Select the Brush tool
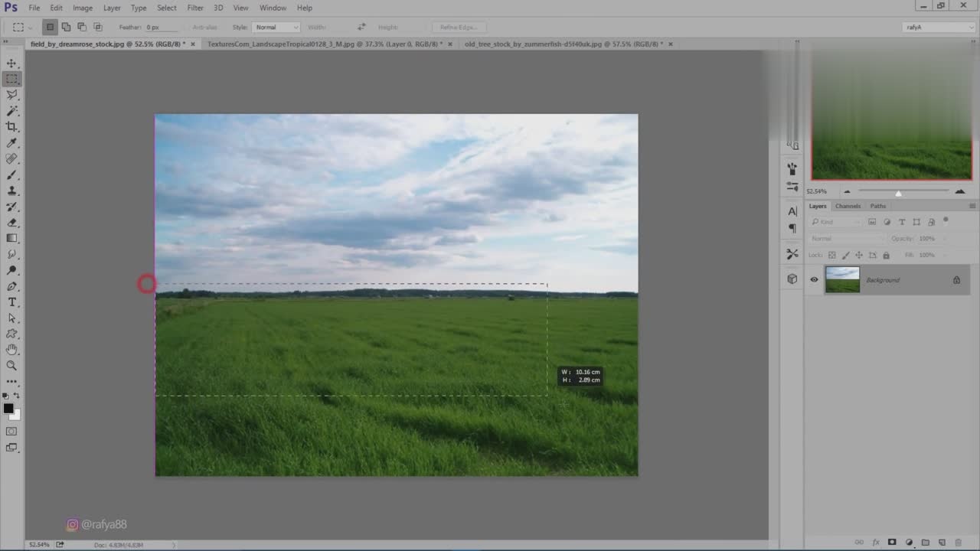Viewport: 980px width, 551px height. (12, 175)
